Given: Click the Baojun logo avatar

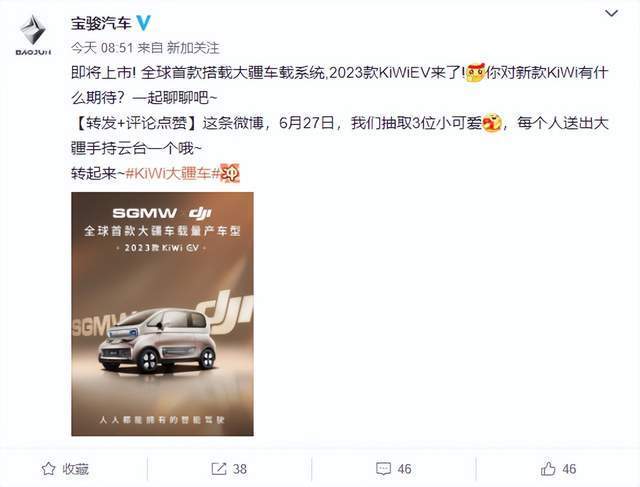Looking at the screenshot, I should coord(33,35).
